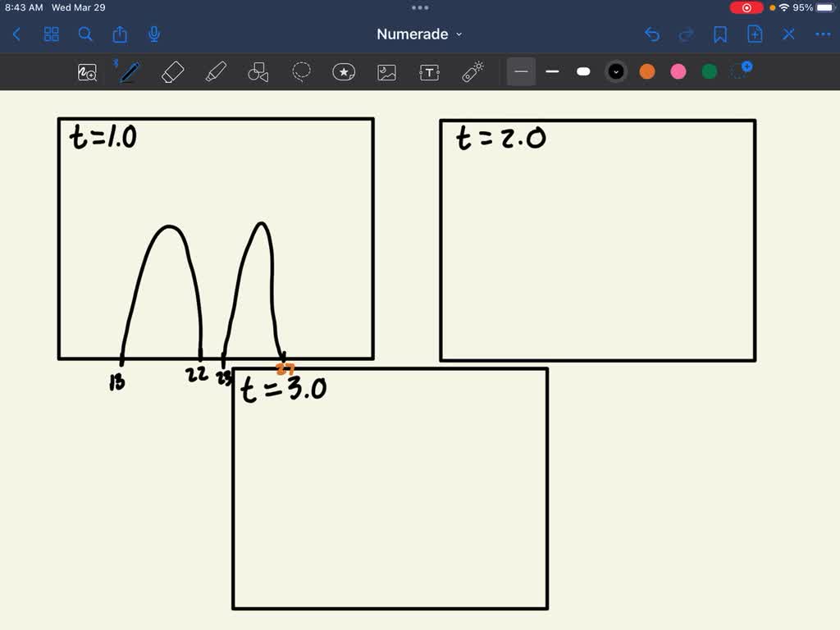Open the page thumbnails grid
This screenshot has height=630, width=840.
[51, 34]
